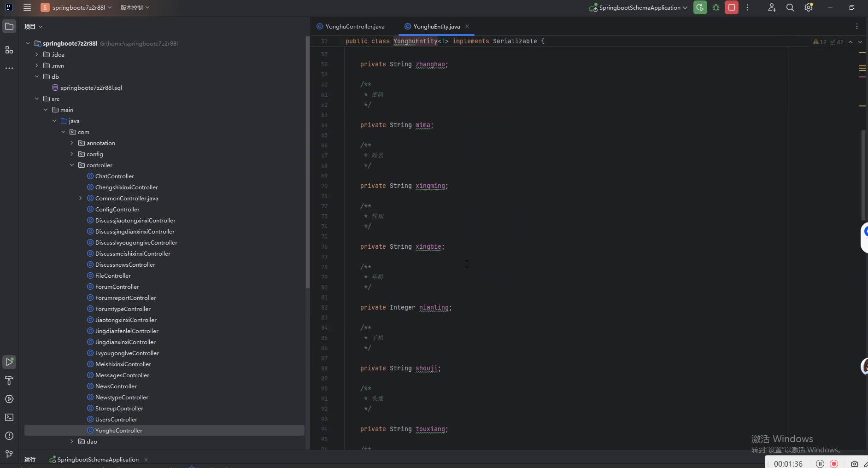Open the main hamburger menu
The image size is (868, 468).
click(27, 8)
